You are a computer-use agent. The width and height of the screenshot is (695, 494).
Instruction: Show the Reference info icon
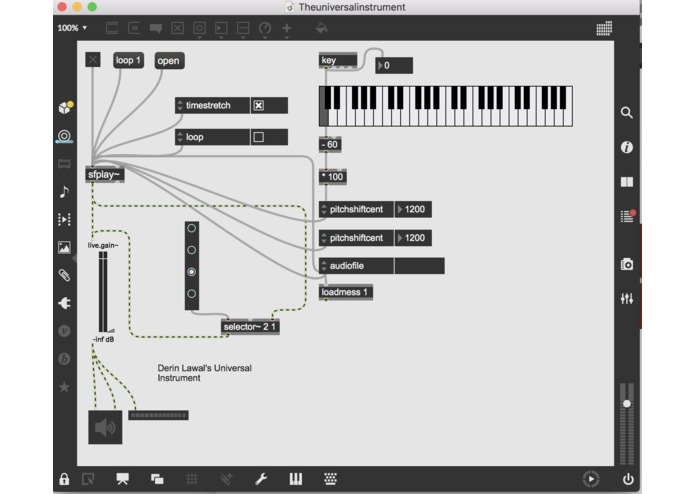pos(626,147)
